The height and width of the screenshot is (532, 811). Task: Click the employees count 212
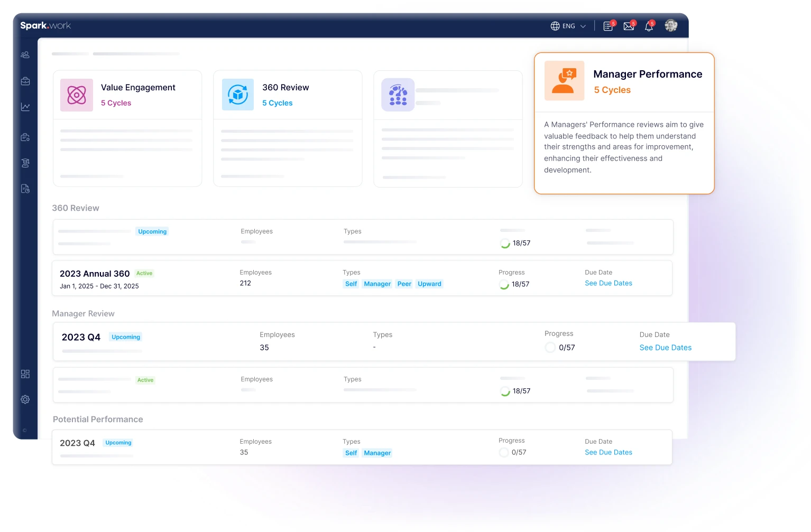click(245, 283)
